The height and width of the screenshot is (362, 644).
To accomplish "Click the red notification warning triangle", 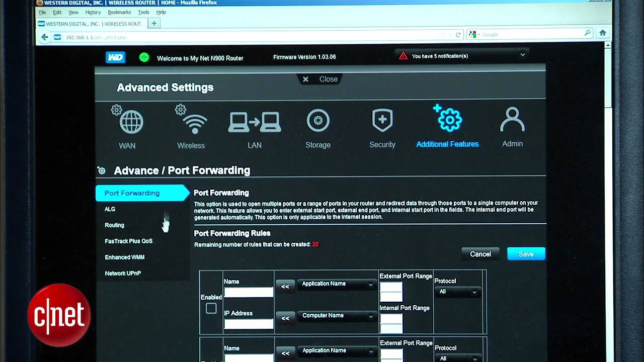I will 404,56.
